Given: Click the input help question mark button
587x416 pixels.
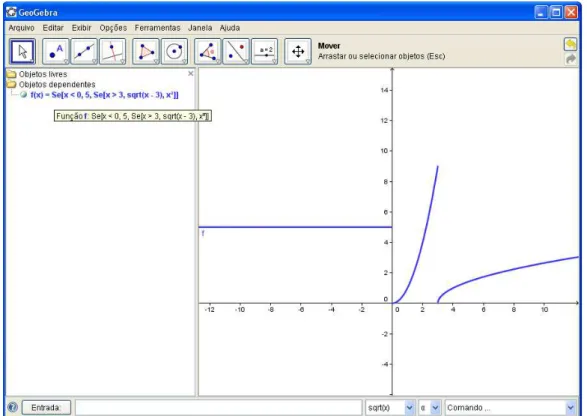Looking at the screenshot, I should (13, 407).
